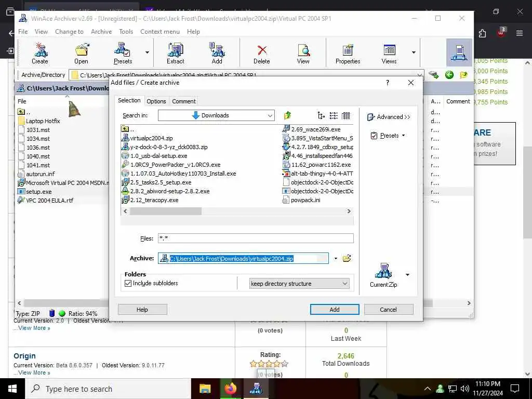532x399 pixels.
Task: Click the Help button in dialog
Action: pyautogui.click(x=142, y=310)
